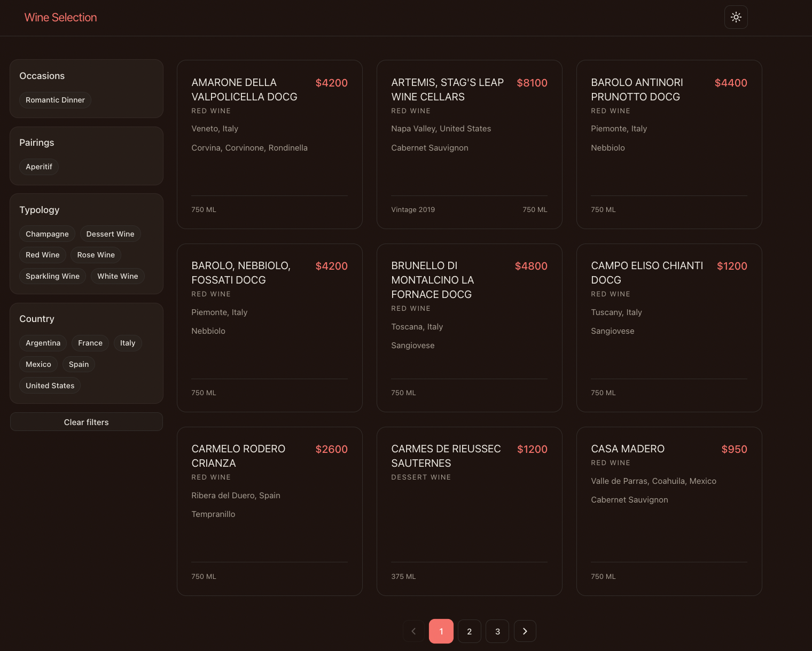Click Valle de Parras, Coahuila, Mexico text
Viewport: 812px width, 651px height.
point(653,481)
